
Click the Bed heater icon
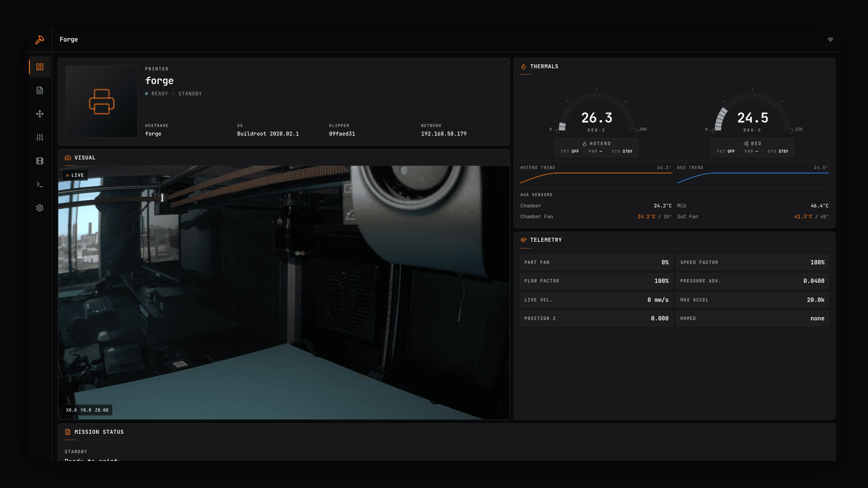(746, 144)
